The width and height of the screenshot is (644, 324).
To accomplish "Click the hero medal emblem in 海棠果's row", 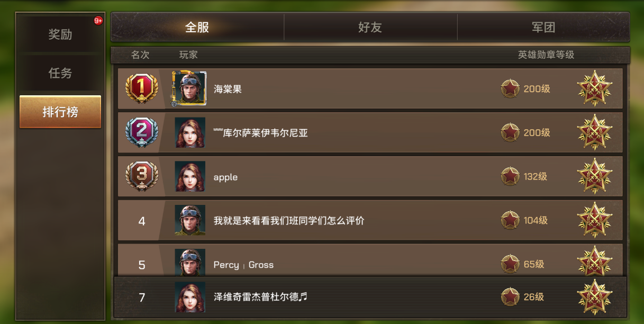I will (594, 88).
